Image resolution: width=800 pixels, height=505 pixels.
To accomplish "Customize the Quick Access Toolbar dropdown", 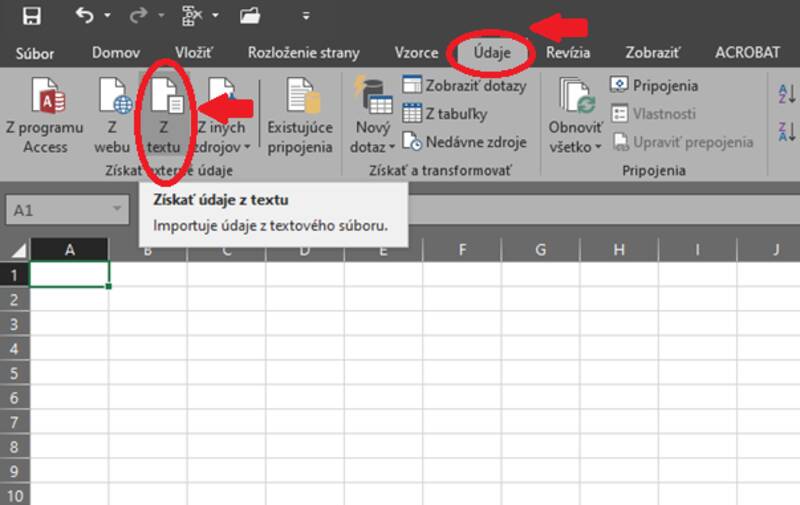I will (x=306, y=16).
